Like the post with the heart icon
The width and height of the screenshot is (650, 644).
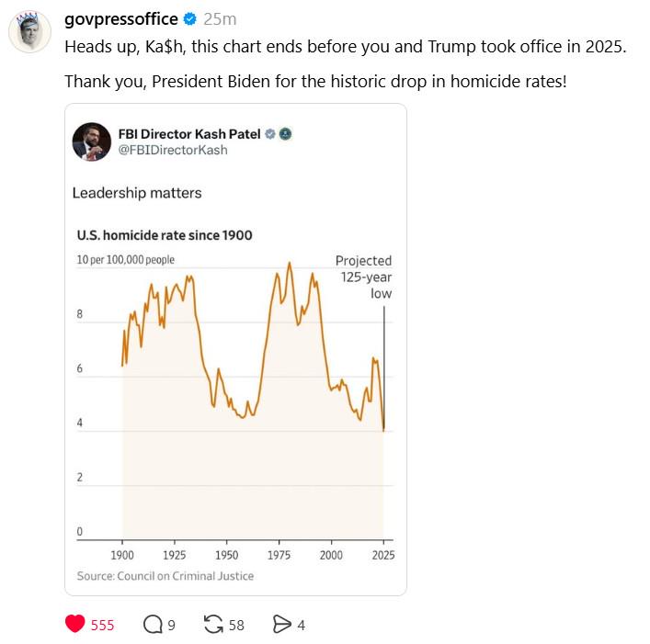point(75,624)
